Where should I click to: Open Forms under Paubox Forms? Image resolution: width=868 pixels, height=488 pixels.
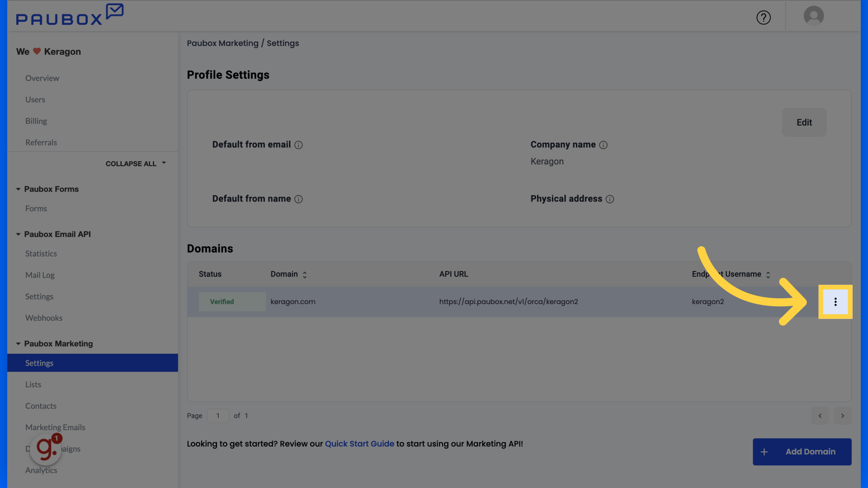[x=36, y=208]
